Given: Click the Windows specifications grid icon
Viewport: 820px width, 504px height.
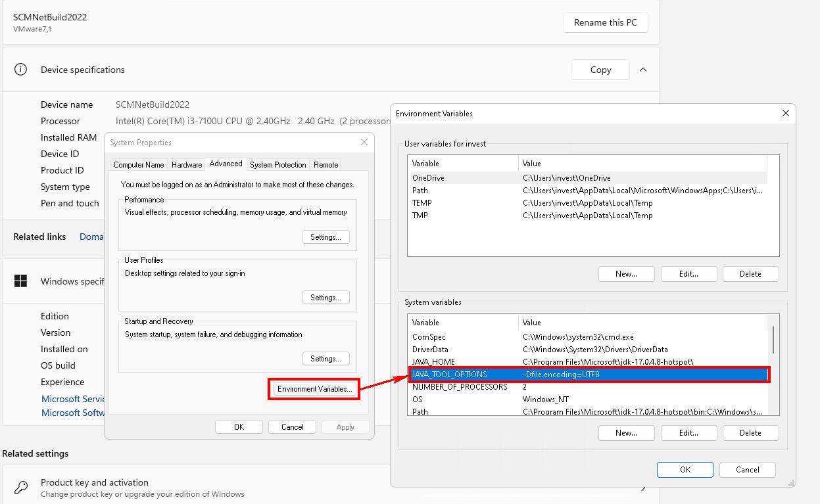Looking at the screenshot, I should 22,281.
